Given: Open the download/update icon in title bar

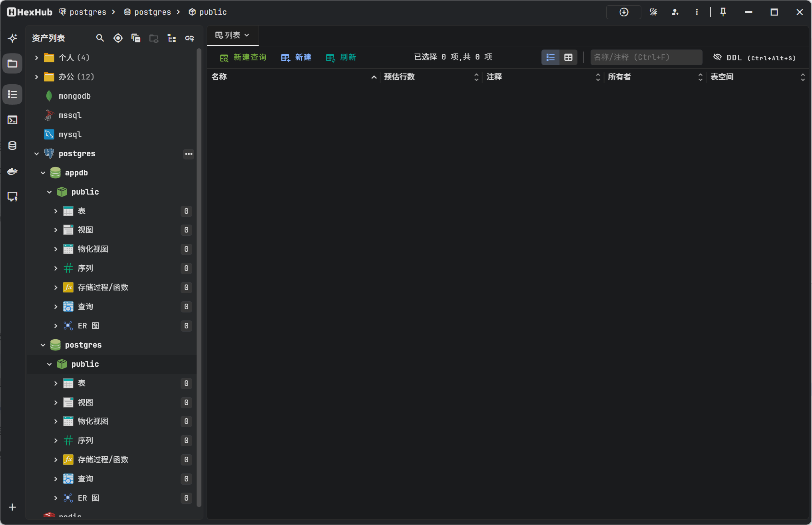Looking at the screenshot, I should pyautogui.click(x=623, y=12).
